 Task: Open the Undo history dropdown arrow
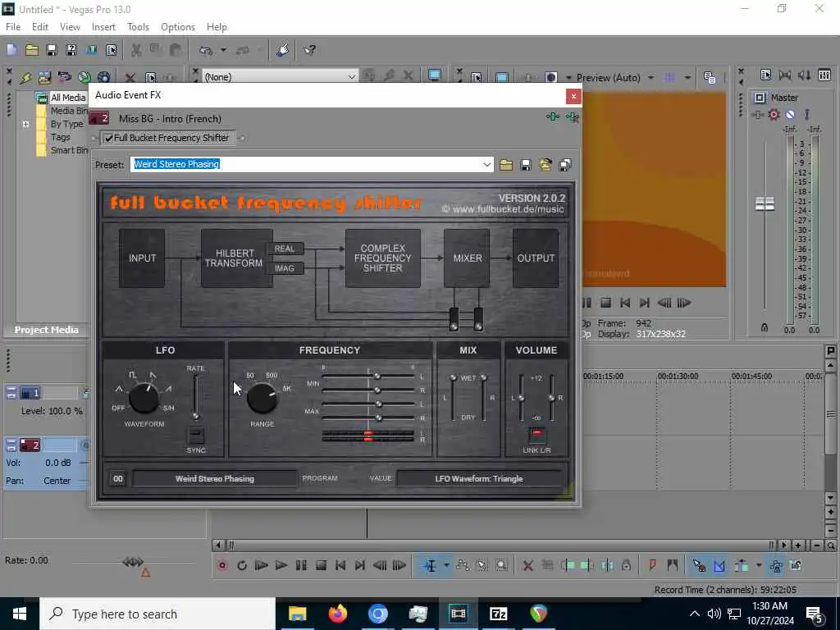[x=223, y=50]
